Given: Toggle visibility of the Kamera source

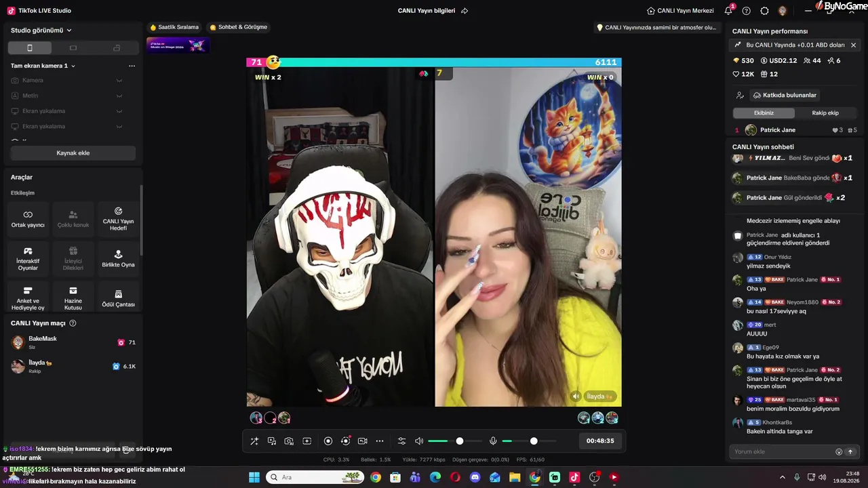Looking at the screenshot, I should click(119, 81).
